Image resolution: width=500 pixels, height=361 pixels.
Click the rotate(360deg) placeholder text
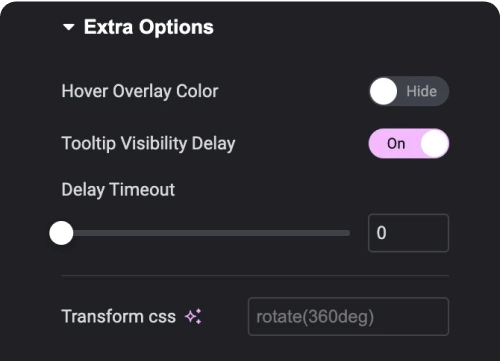(x=315, y=317)
